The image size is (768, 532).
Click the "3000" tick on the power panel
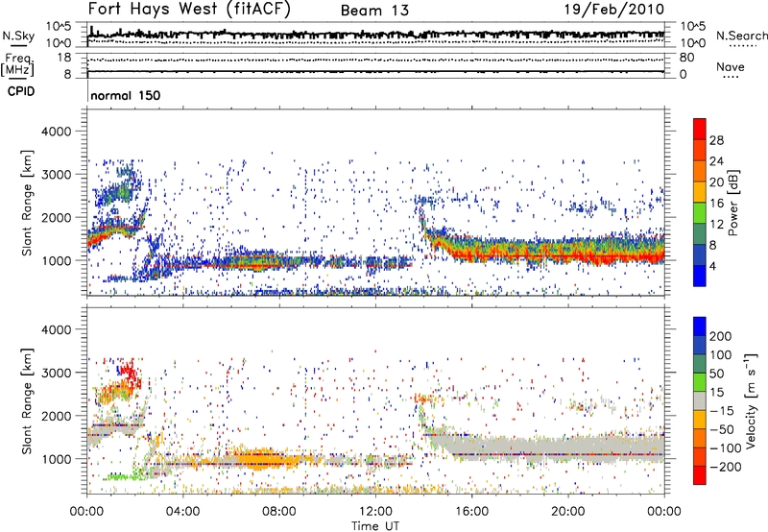(56, 175)
